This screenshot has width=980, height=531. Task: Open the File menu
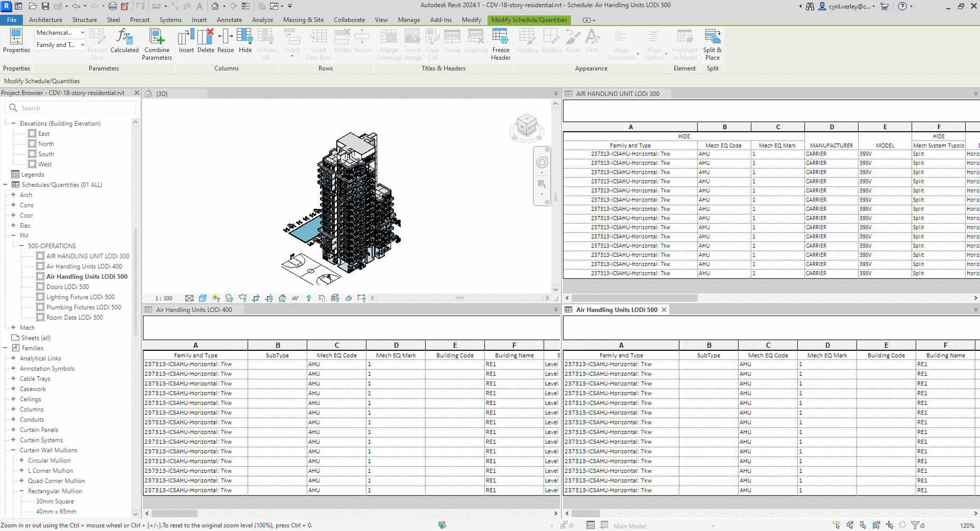(11, 20)
